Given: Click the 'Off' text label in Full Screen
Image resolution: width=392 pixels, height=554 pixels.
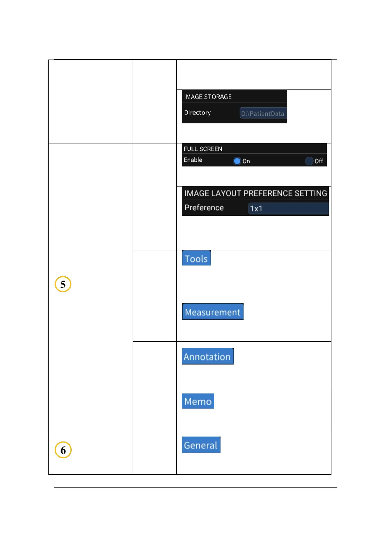Looking at the screenshot, I should 319,161.
